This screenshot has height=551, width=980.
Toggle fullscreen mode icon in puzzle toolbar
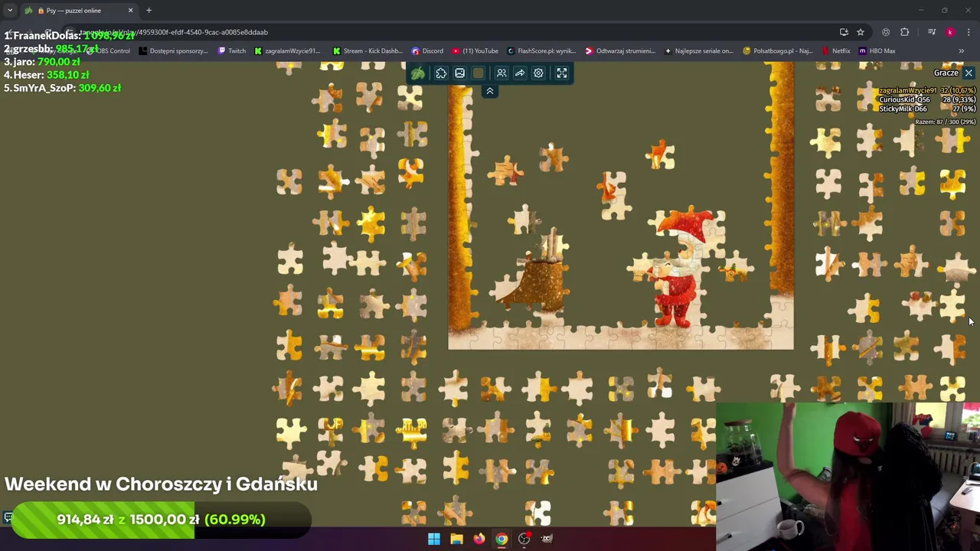562,73
